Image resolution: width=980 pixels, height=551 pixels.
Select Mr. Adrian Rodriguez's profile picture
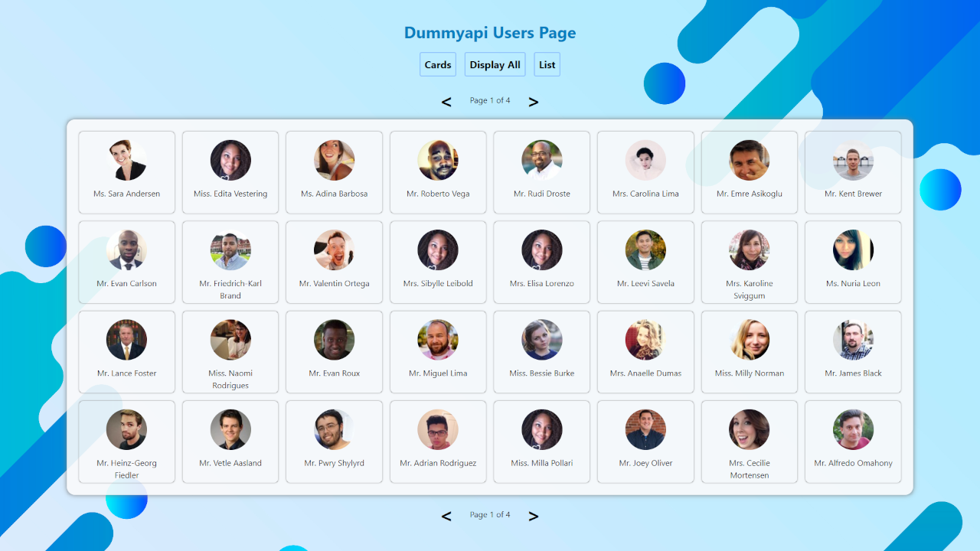438,429
